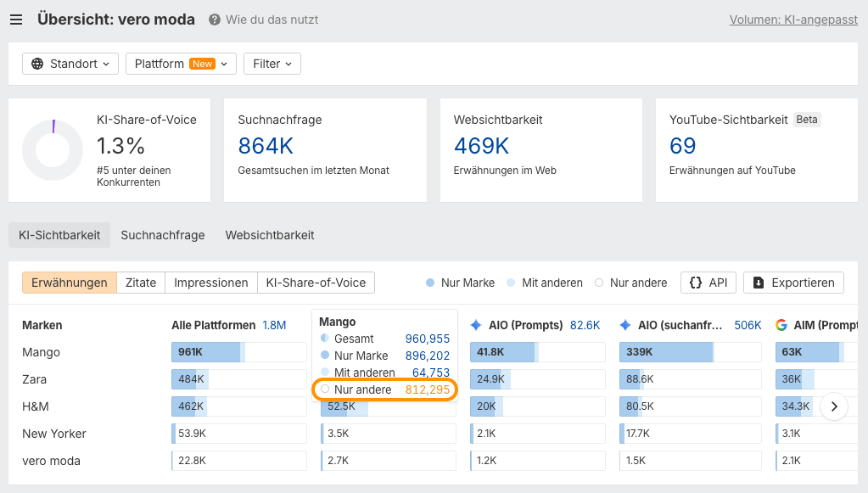Click the 812,295 Nur andere value
The image size is (868, 493).
[428, 389]
